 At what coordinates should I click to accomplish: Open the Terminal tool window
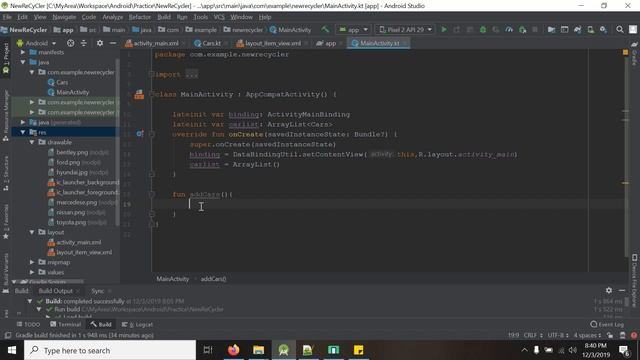(65, 324)
